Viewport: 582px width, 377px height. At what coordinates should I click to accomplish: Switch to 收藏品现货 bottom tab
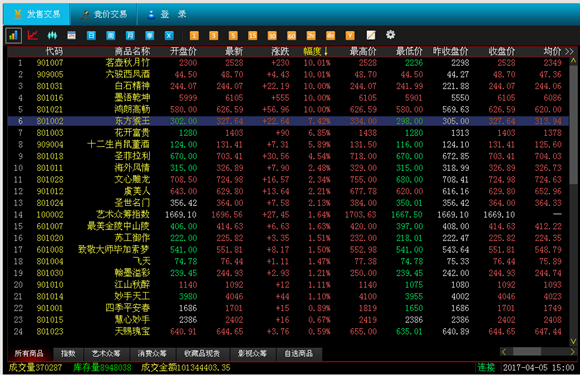[x=202, y=354]
